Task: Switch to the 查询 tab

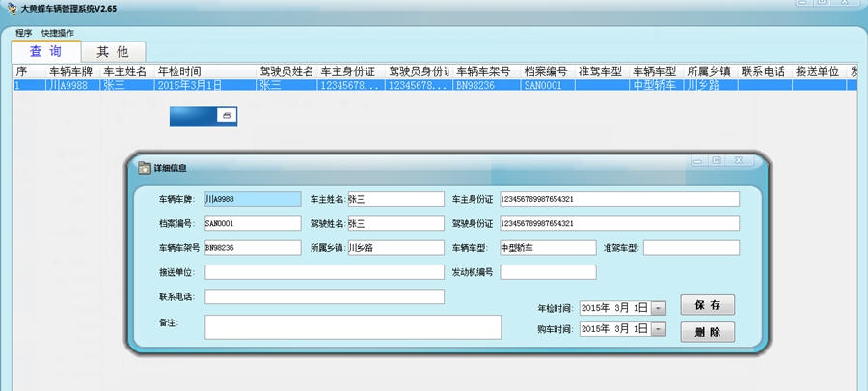Action: [x=46, y=51]
